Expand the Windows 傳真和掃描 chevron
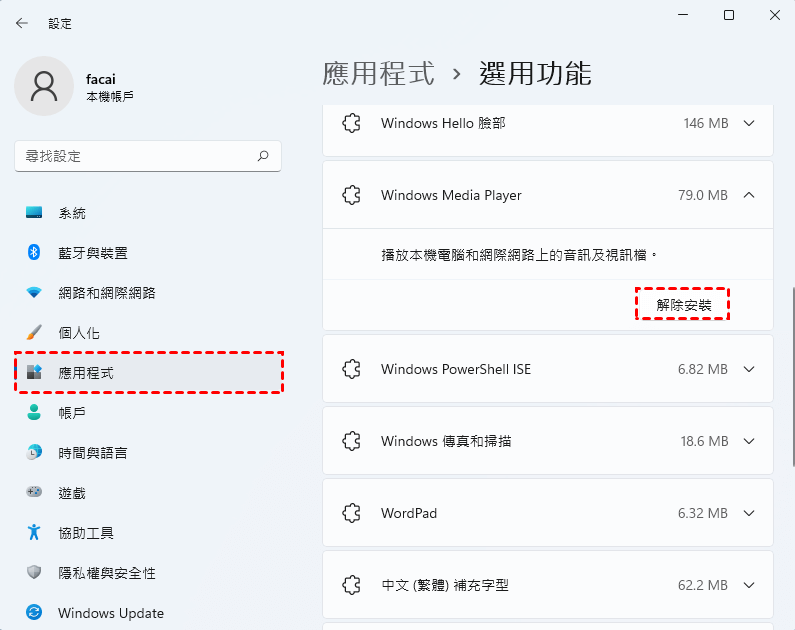Image resolution: width=795 pixels, height=630 pixels. (749, 441)
